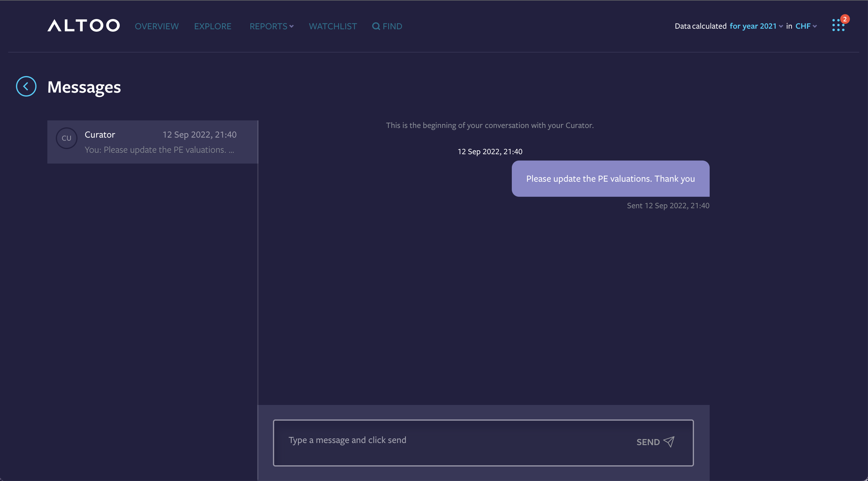Click the sent message bubble

point(610,179)
